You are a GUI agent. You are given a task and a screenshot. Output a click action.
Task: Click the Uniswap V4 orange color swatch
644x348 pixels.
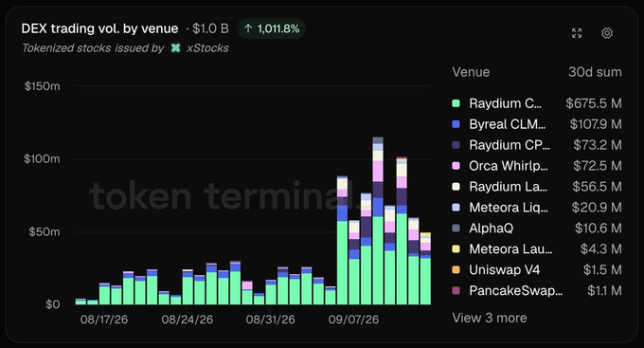tap(456, 270)
